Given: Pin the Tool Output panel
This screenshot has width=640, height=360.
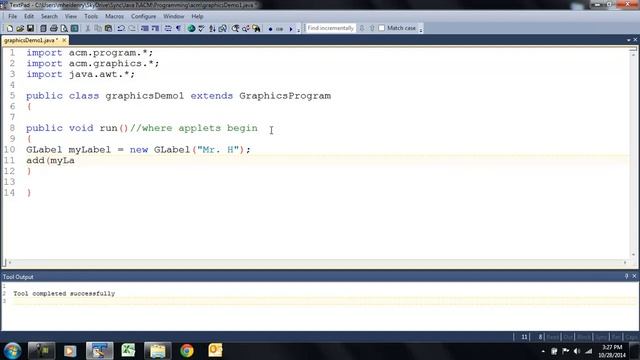Looking at the screenshot, I should click(x=627, y=276).
